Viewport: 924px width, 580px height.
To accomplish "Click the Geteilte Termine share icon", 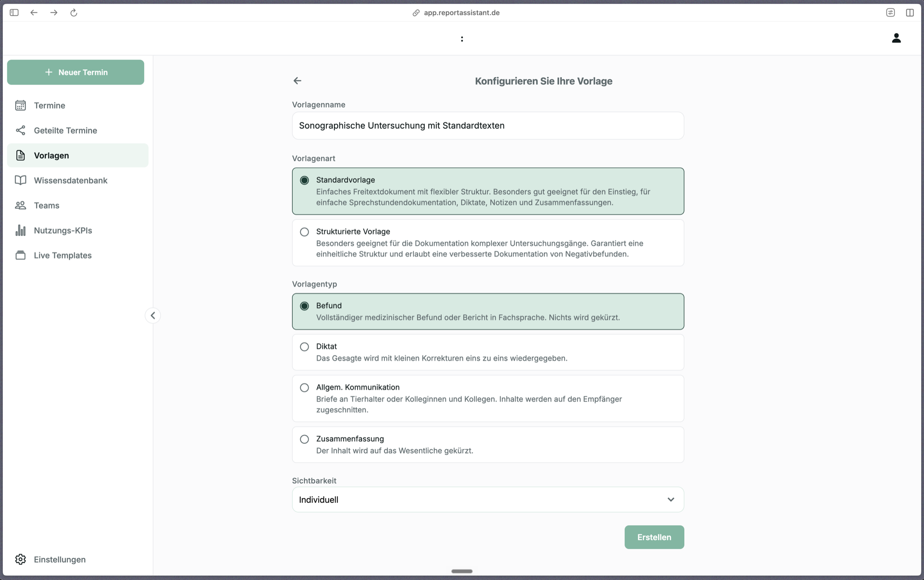I will click(x=20, y=130).
